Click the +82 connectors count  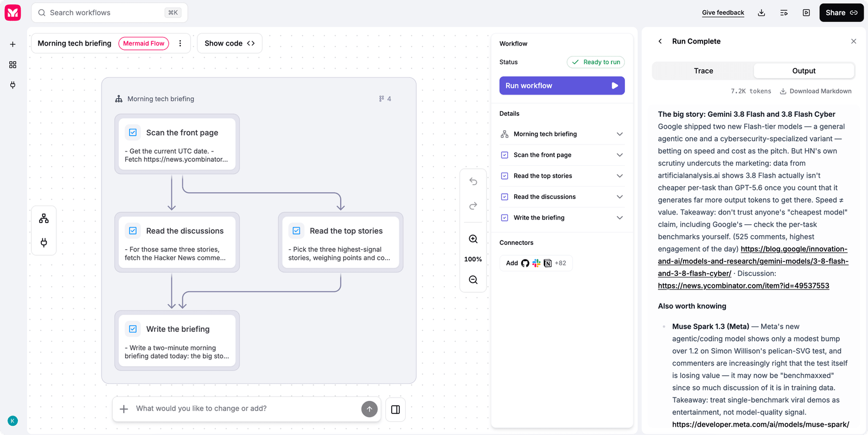(560, 263)
